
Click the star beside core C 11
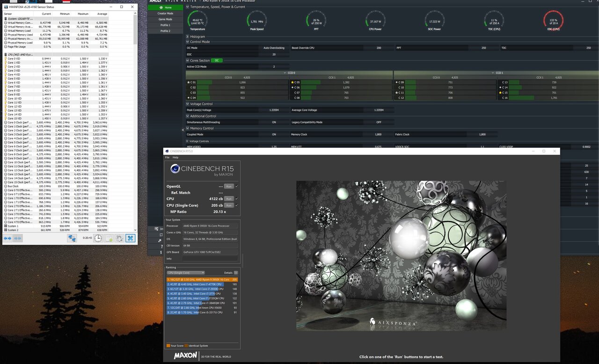[396, 93]
